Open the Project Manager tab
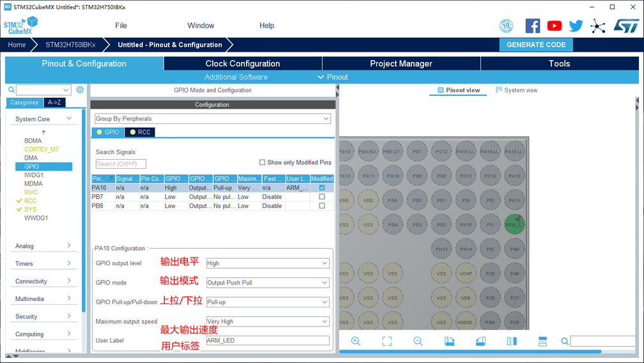This screenshot has height=363, width=644. click(x=401, y=63)
